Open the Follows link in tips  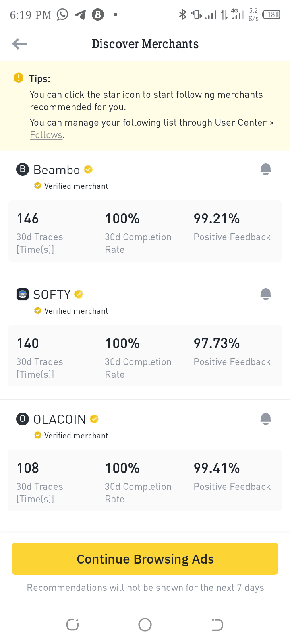click(x=46, y=135)
